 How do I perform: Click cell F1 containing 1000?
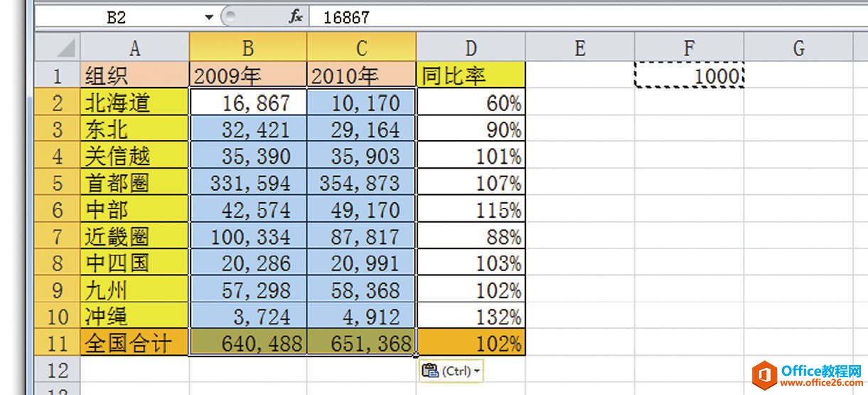(689, 75)
